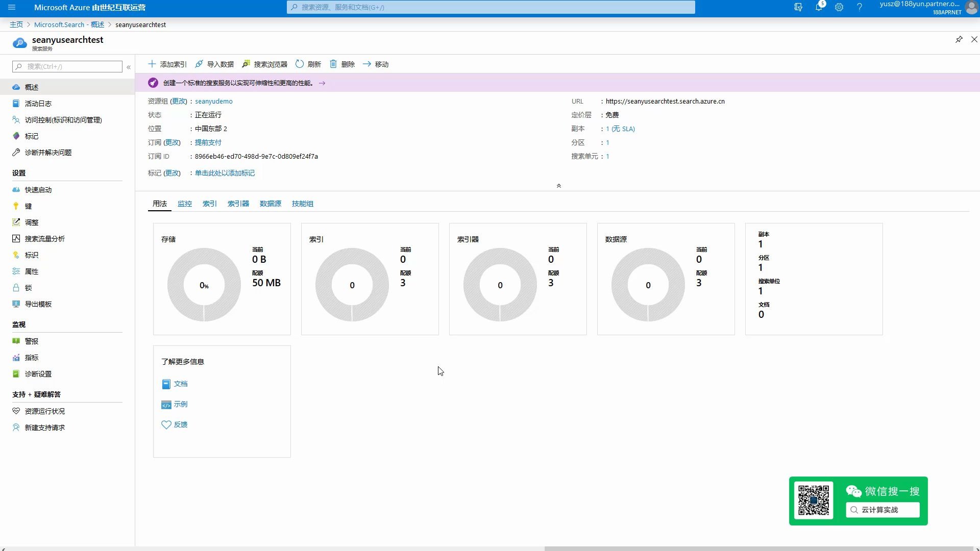Click the user account avatar

[x=972, y=7]
